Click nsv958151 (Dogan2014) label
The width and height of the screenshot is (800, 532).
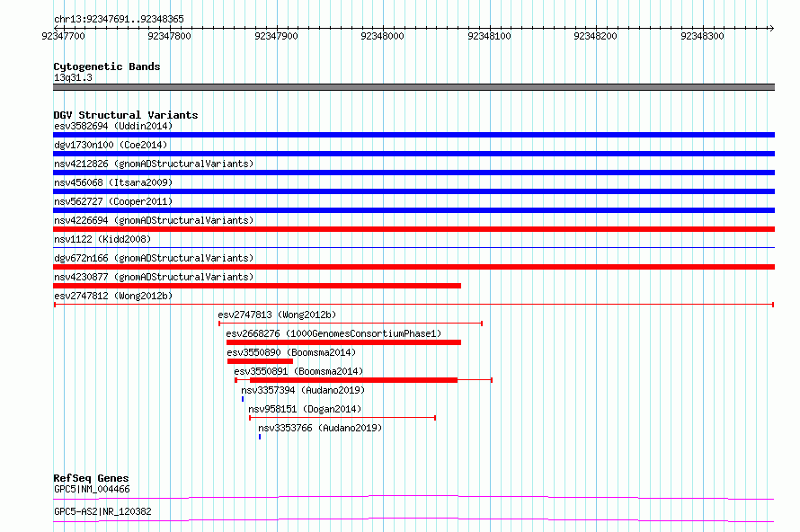pyautogui.click(x=305, y=409)
